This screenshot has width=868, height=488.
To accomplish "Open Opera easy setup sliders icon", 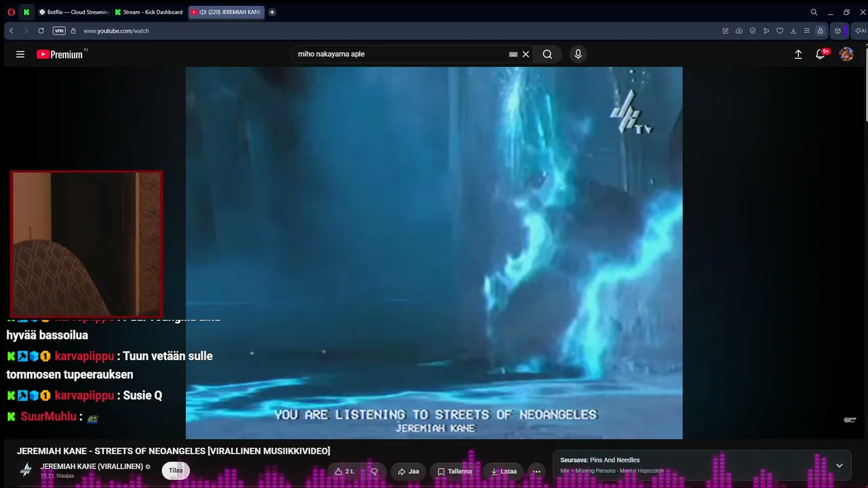I will point(807,30).
